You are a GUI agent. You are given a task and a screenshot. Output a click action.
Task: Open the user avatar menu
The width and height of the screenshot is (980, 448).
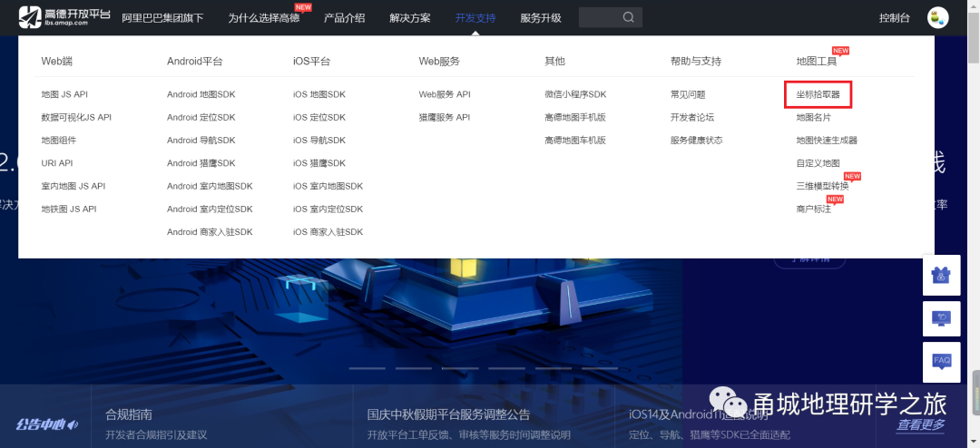(937, 17)
